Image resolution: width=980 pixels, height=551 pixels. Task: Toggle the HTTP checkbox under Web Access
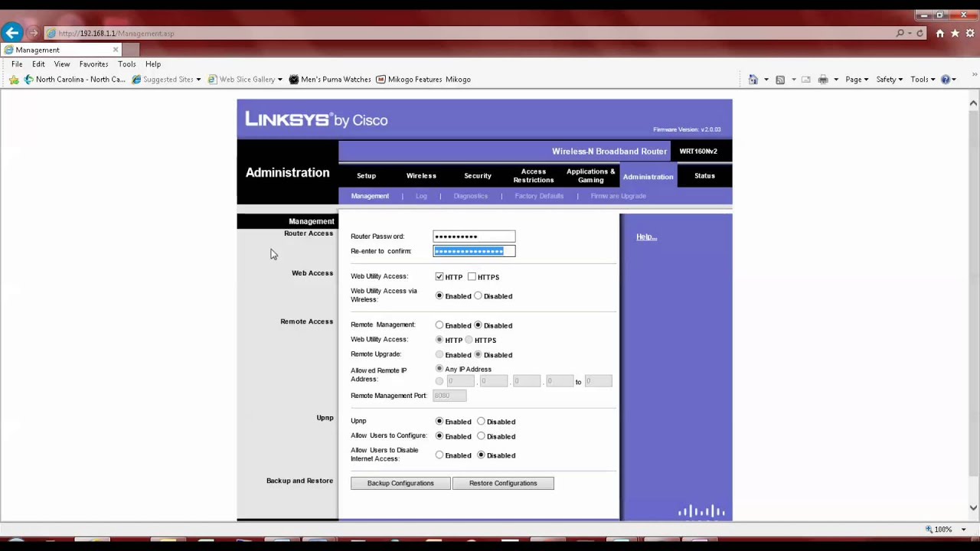[439, 277]
